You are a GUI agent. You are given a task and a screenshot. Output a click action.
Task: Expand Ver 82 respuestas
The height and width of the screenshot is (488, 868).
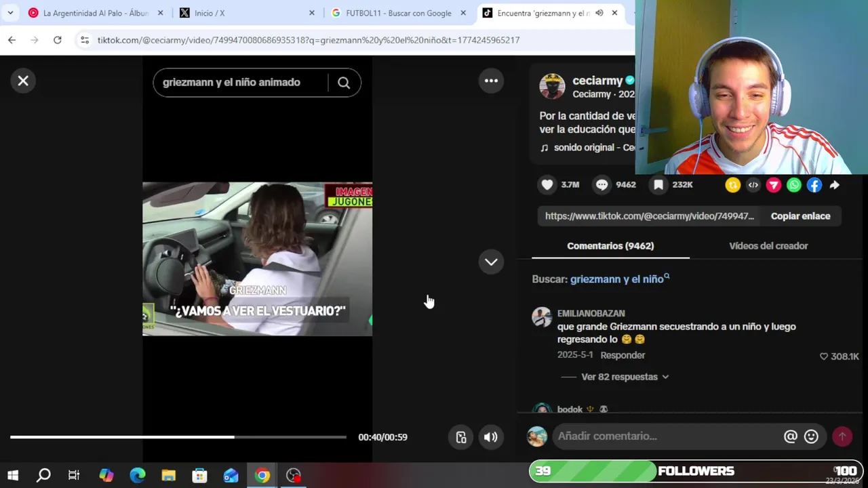tap(625, 377)
